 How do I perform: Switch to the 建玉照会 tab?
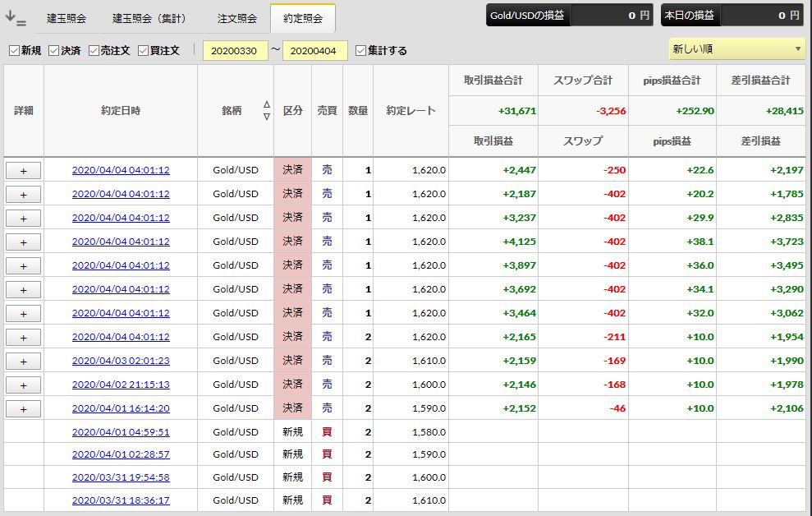67,19
